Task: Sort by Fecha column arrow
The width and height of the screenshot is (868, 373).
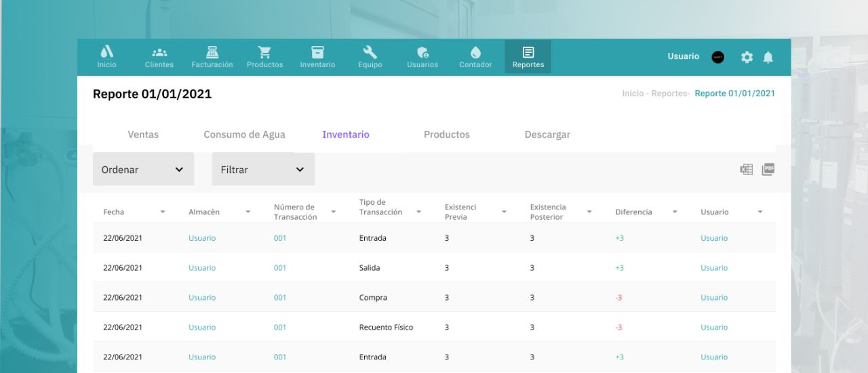Action: tap(163, 212)
